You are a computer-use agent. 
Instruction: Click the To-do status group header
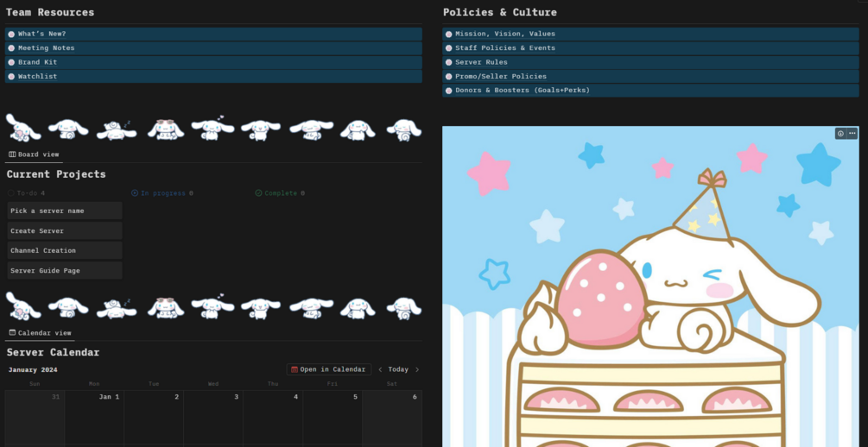point(27,193)
